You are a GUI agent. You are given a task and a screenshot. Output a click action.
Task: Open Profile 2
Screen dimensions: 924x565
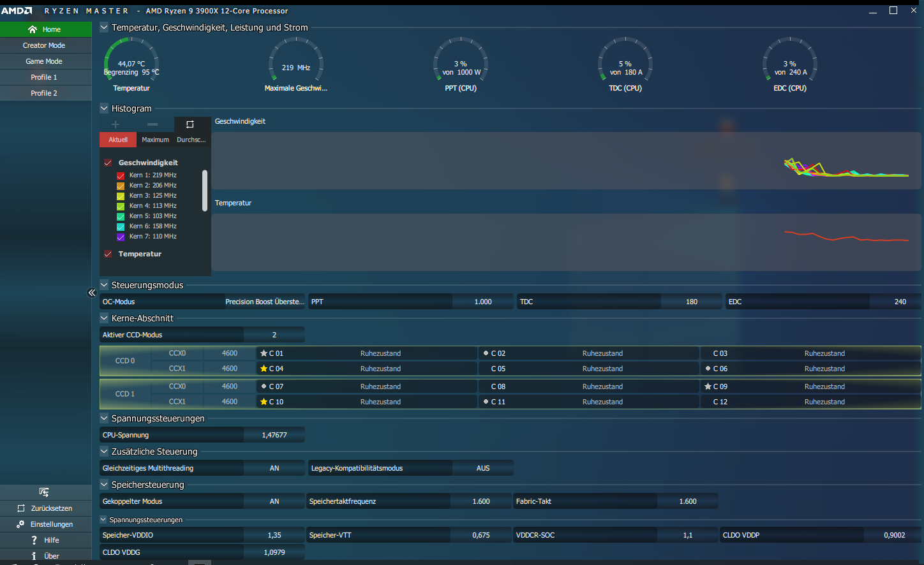point(46,93)
